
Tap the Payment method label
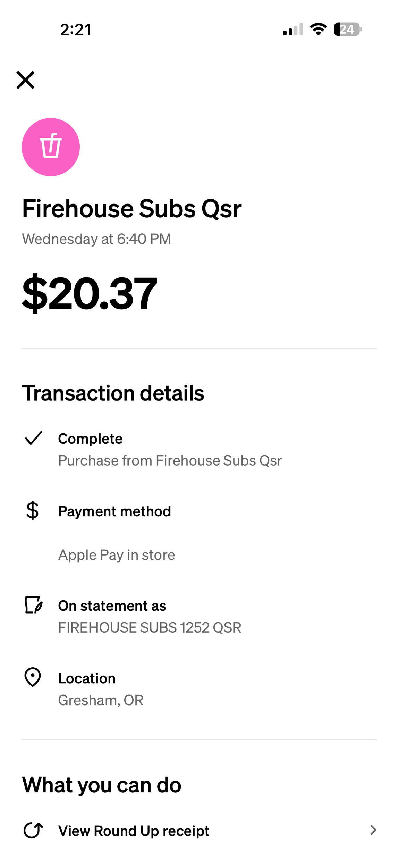[114, 511]
